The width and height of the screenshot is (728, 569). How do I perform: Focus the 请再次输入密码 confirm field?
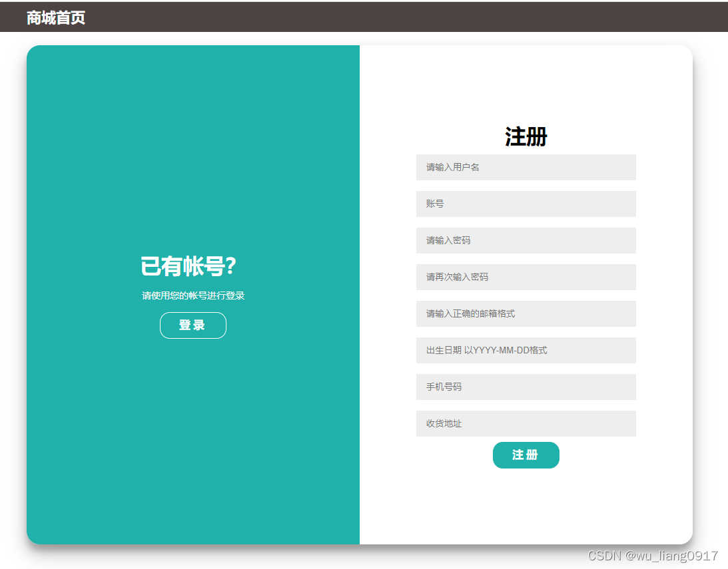point(526,277)
